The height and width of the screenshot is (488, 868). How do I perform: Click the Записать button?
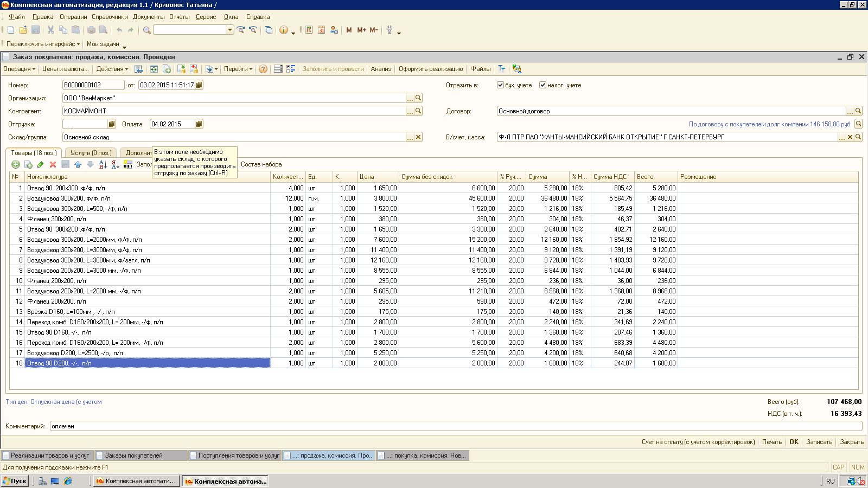click(x=819, y=442)
